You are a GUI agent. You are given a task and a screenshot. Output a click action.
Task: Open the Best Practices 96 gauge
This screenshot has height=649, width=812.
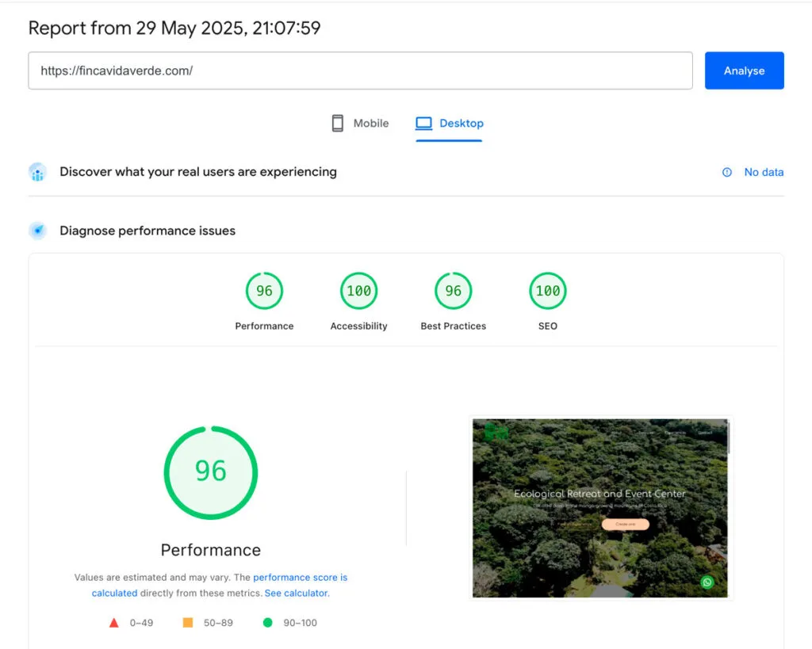pyautogui.click(x=453, y=291)
